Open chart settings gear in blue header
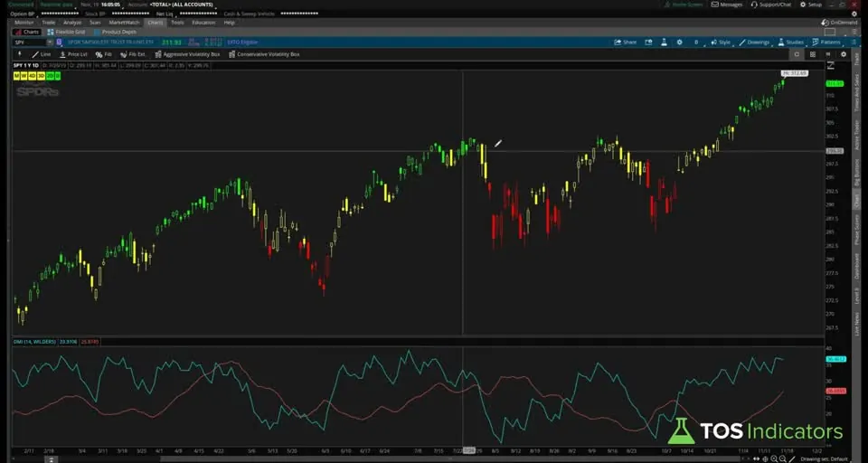The width and height of the screenshot is (868, 463). (679, 43)
